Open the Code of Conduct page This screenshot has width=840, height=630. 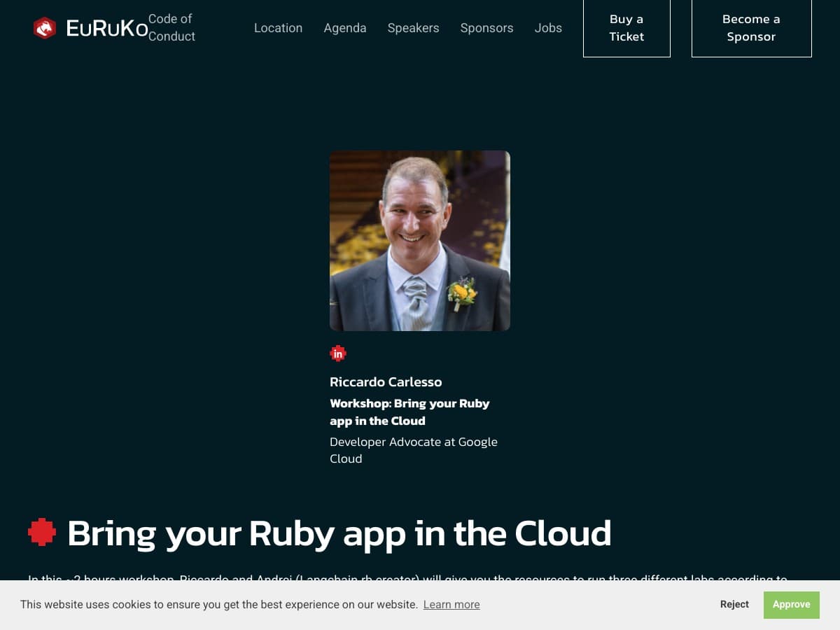click(x=171, y=28)
